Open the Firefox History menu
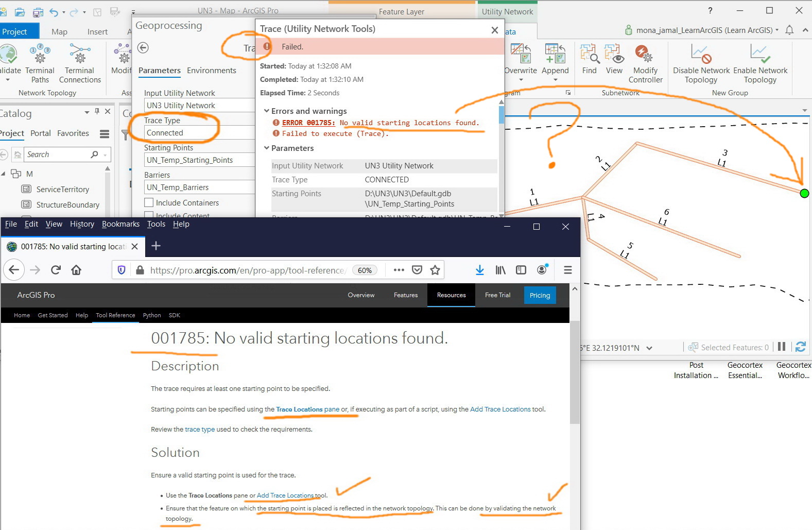 tap(82, 224)
